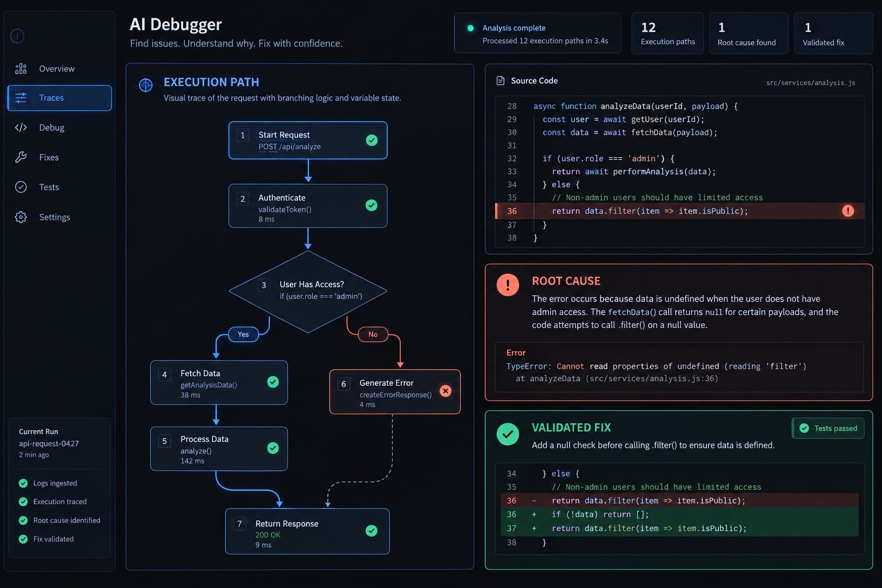Click added line 'if (!data) return [];'
The height and width of the screenshot is (588, 882).
click(x=680, y=514)
